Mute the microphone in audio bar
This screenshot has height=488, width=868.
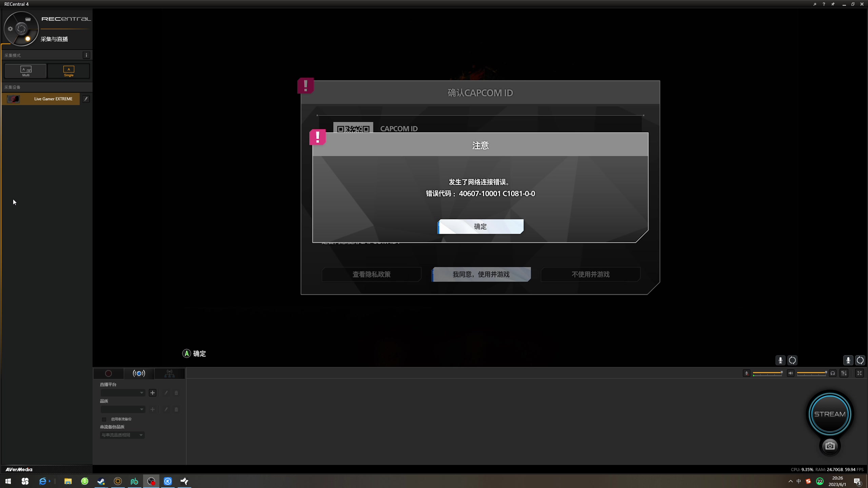(747, 373)
